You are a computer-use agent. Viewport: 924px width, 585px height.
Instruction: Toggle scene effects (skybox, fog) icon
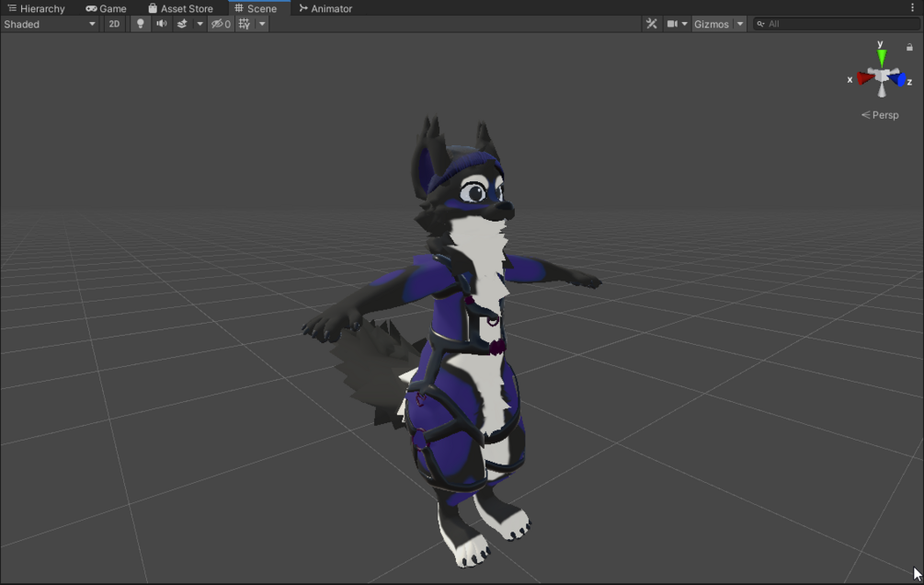182,24
